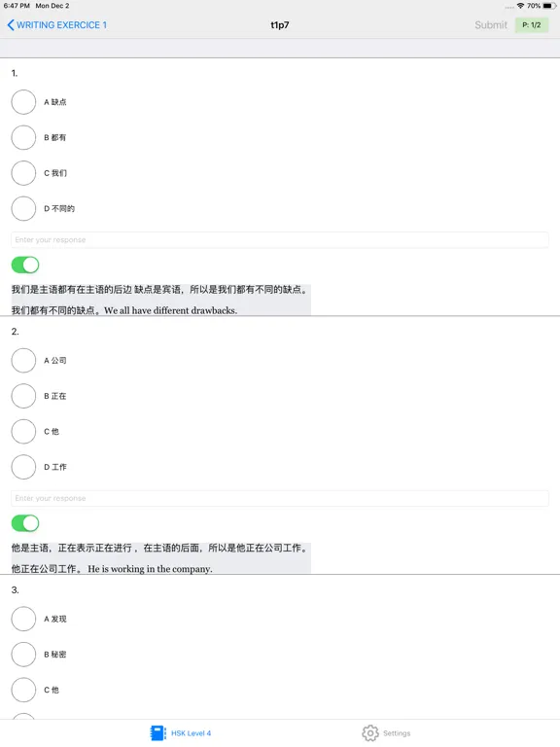The width and height of the screenshot is (560, 747).
Task: Open the Settings gear icon
Action: coord(370,733)
